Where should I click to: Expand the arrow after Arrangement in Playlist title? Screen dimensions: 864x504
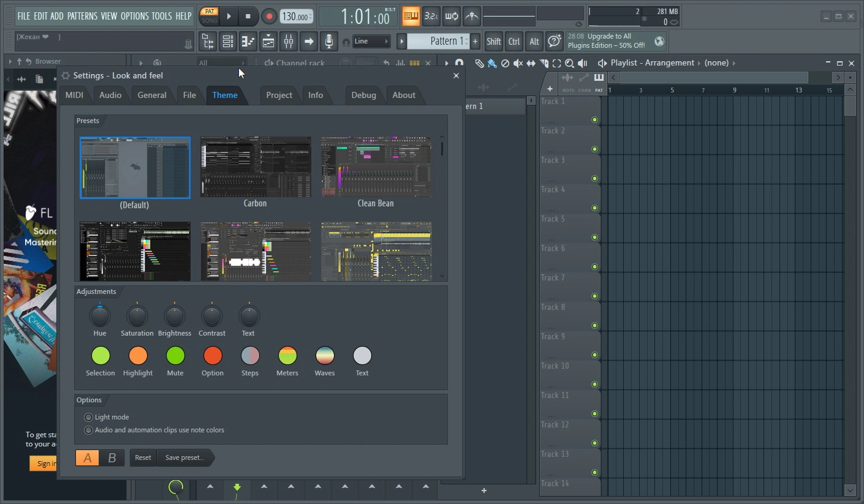pos(699,63)
